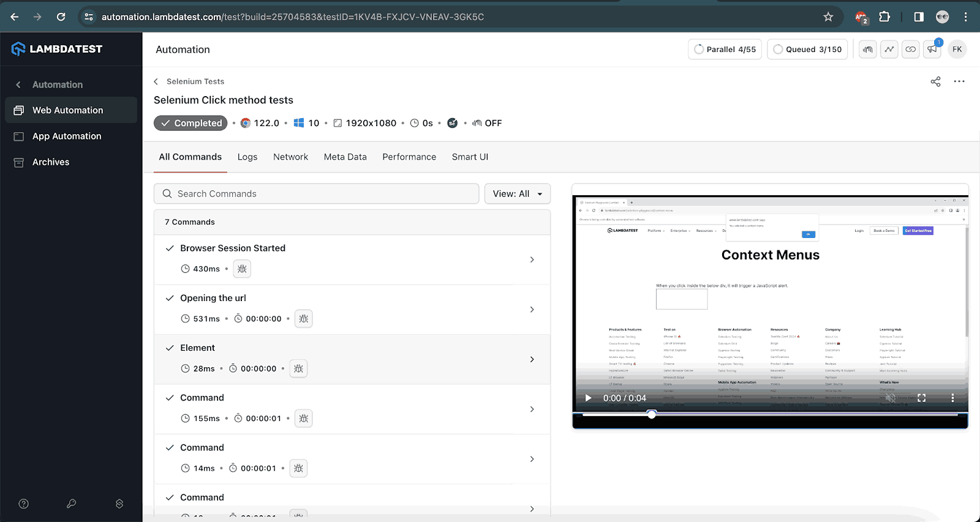Switch to the Performance tab
Screen dimensions: 980x522
pyautogui.click(x=409, y=157)
